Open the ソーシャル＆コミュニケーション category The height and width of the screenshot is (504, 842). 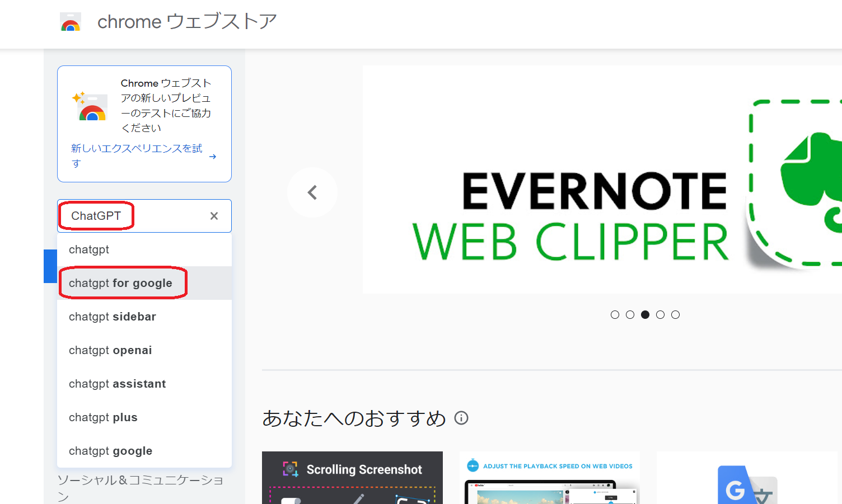(141, 488)
